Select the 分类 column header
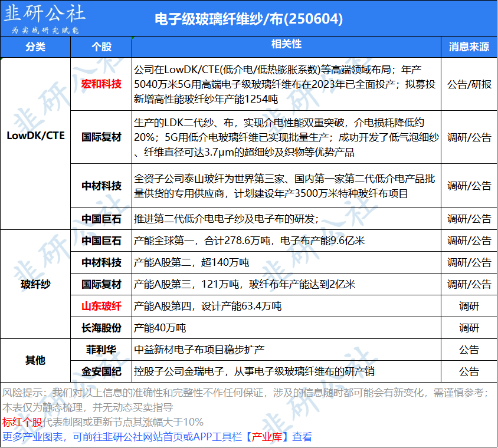498x448 pixels. pos(35,47)
